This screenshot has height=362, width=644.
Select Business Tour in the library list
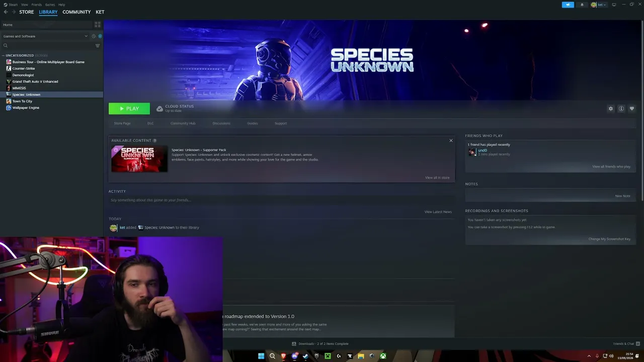click(x=48, y=62)
